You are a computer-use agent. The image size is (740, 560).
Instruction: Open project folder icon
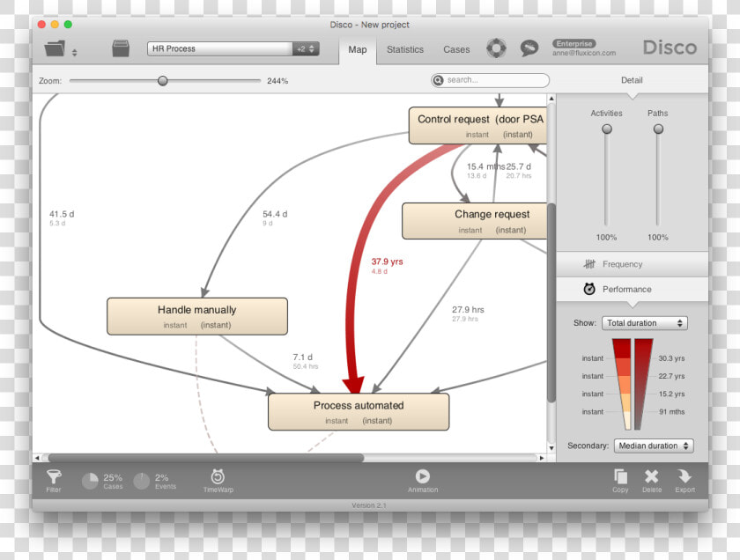click(55, 48)
